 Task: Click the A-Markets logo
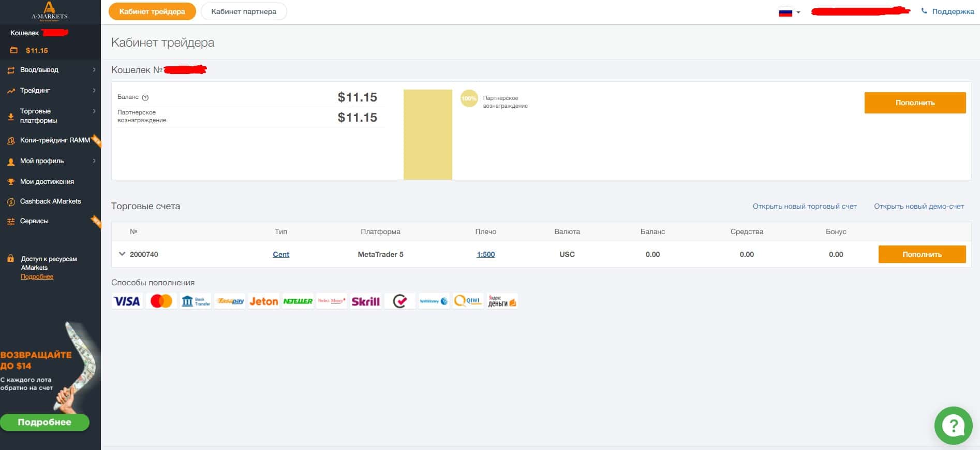(x=49, y=11)
